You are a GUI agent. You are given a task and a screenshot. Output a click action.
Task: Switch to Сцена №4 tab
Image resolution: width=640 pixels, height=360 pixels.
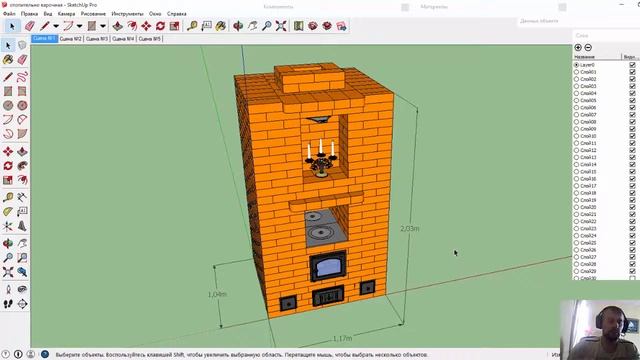point(123,39)
